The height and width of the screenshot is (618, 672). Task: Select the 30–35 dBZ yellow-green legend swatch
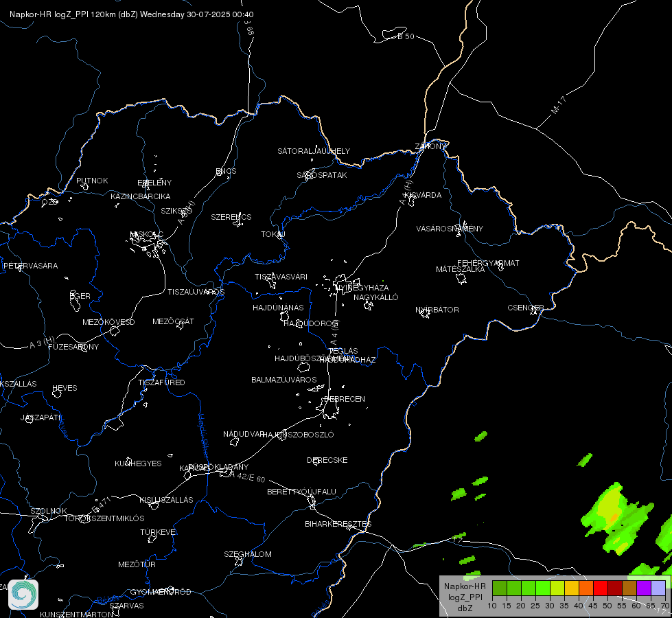tap(557, 588)
